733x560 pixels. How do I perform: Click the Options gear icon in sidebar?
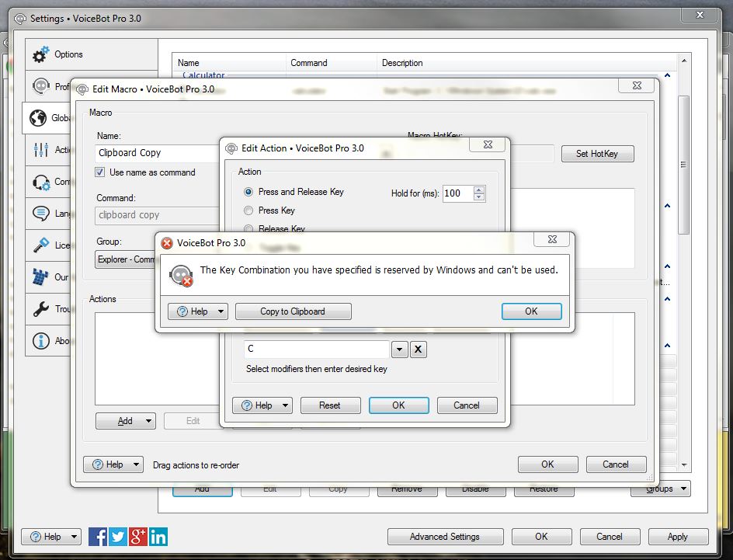(x=40, y=54)
